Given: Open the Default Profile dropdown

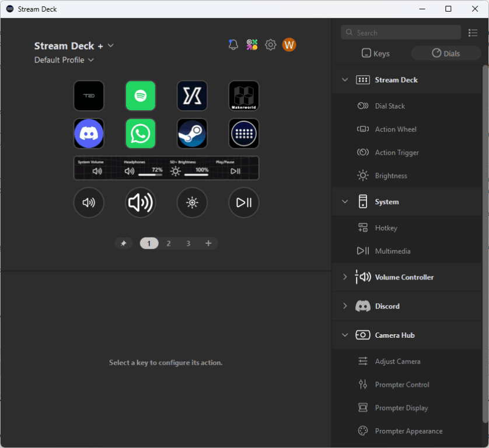Looking at the screenshot, I should pyautogui.click(x=64, y=60).
